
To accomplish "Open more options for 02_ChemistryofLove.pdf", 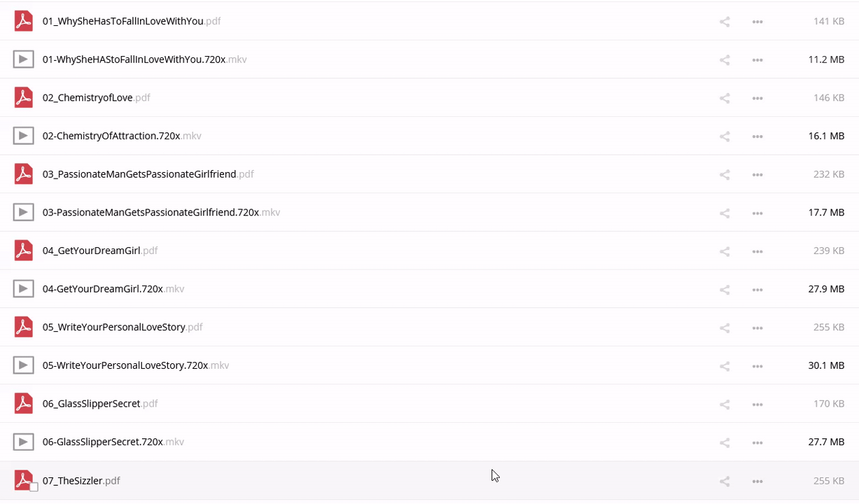I will pyautogui.click(x=757, y=98).
